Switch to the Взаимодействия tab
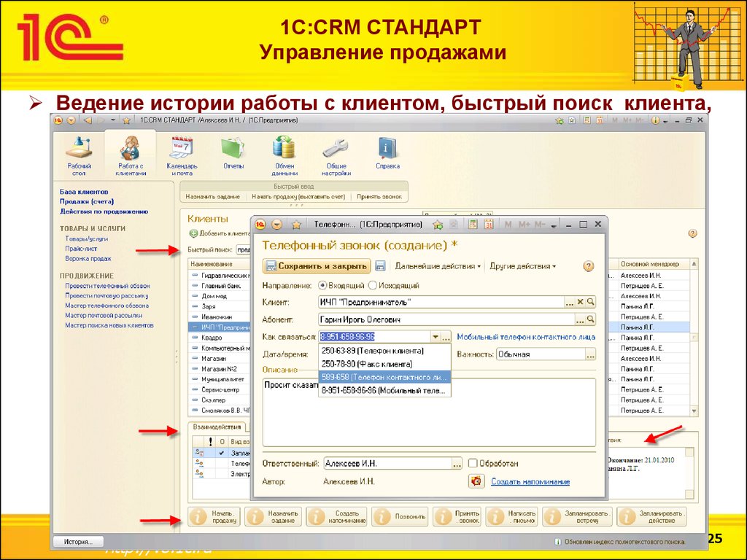The image size is (747, 560). 216,427
